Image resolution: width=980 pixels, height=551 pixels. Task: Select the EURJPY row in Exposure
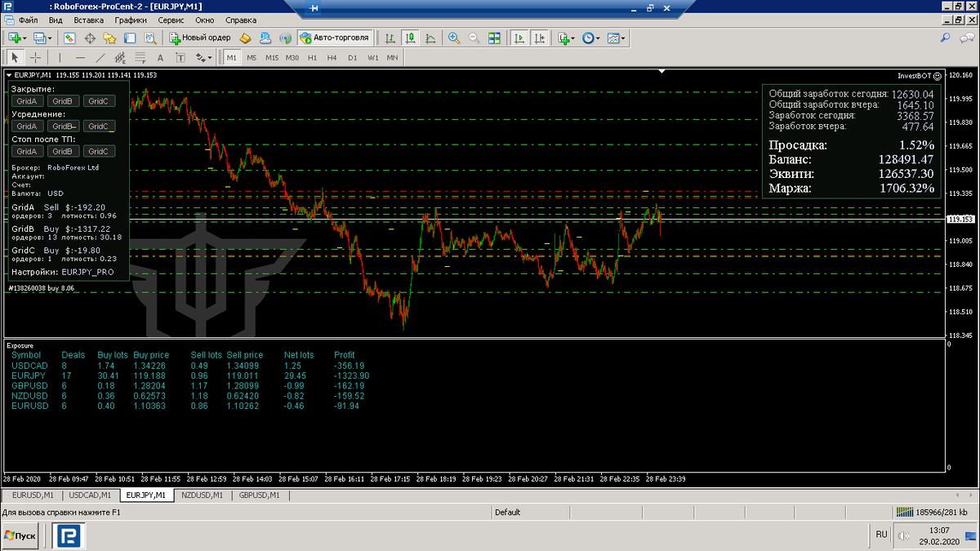click(x=191, y=375)
